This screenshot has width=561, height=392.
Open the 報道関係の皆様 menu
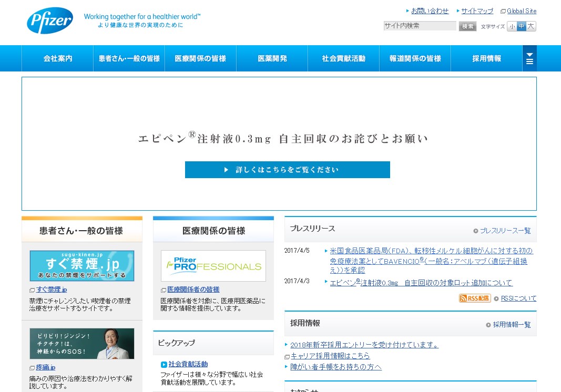[415, 58]
